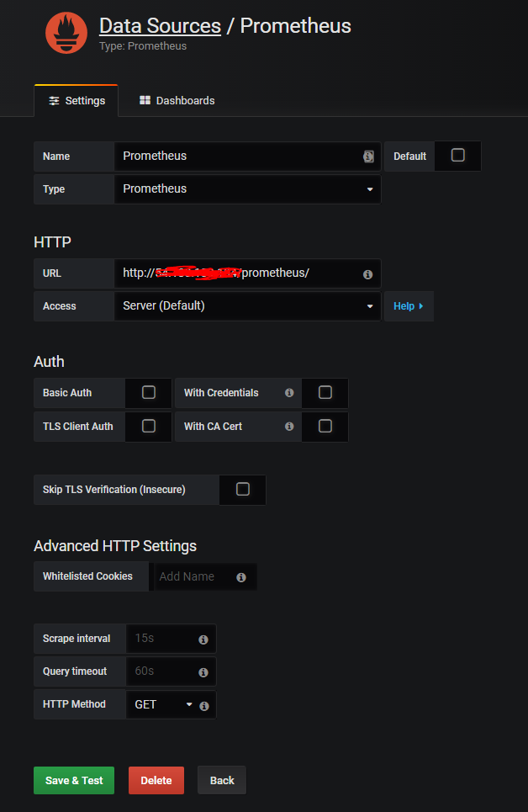528x812 pixels.
Task: Click the URL info icon
Action: coord(367,274)
